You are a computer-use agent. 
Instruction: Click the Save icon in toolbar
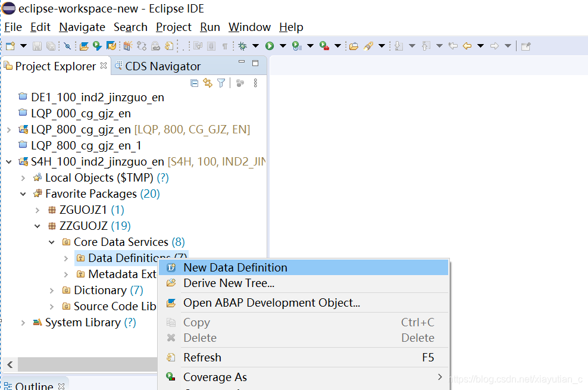(x=37, y=46)
